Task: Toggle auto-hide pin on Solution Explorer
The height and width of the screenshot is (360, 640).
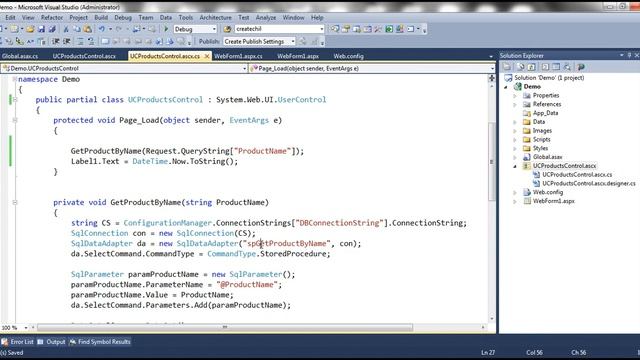Action: pos(629,55)
